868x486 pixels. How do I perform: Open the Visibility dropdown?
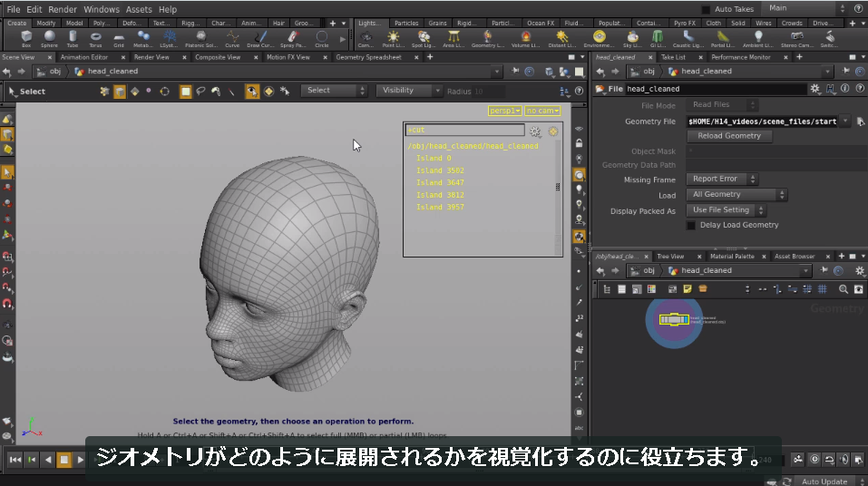click(408, 91)
